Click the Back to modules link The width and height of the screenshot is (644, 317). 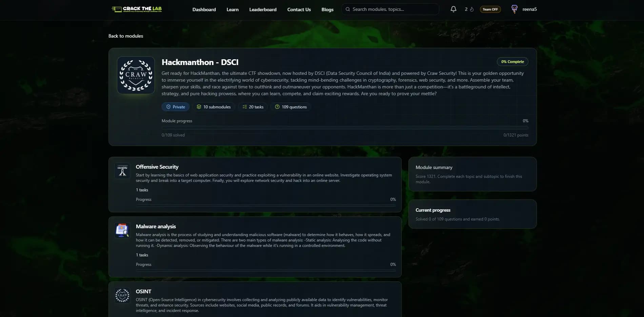coord(125,36)
